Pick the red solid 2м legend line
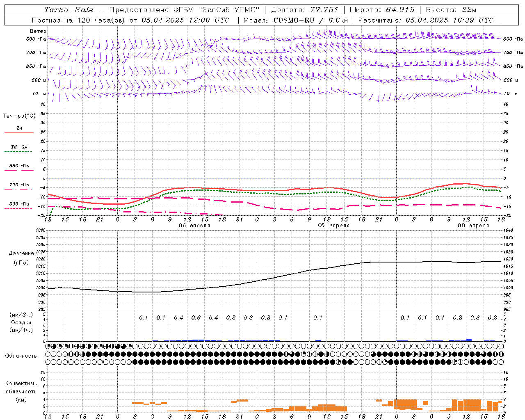525x420 pixels. [19, 132]
